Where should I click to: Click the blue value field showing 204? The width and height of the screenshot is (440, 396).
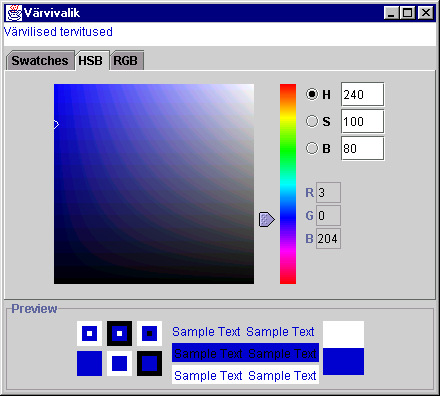(x=328, y=239)
